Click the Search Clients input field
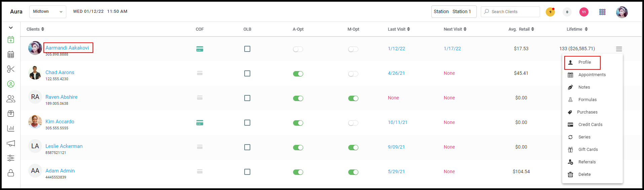The image size is (644, 190). coord(510,12)
